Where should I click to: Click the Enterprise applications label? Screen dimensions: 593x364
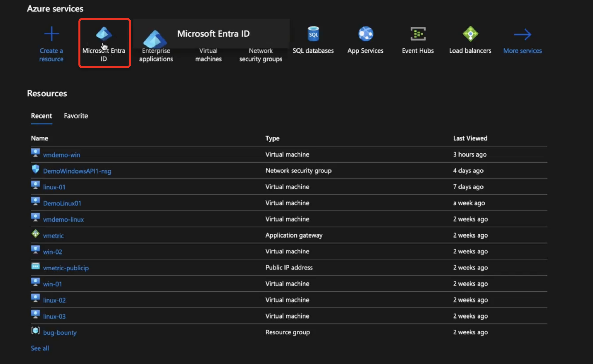[x=156, y=55]
